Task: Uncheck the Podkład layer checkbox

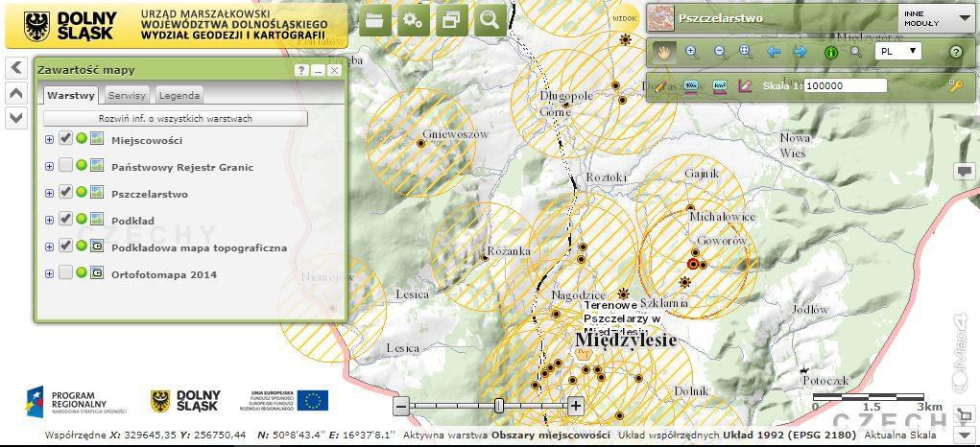Action: [x=65, y=219]
